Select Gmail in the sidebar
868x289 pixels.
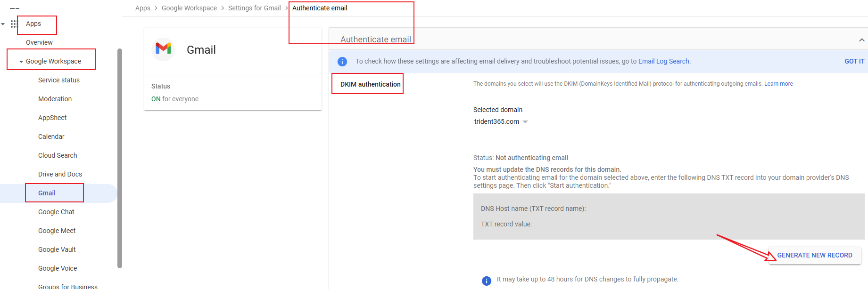click(47, 193)
